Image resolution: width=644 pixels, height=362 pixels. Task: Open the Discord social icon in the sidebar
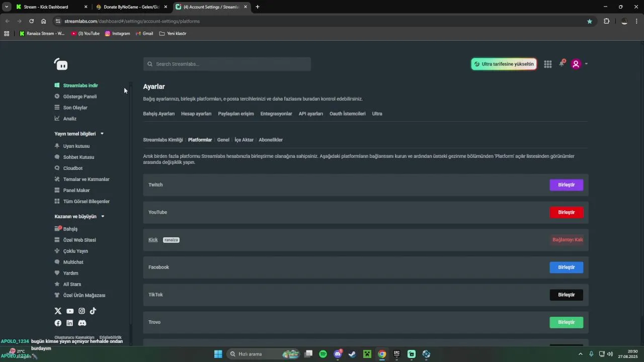click(x=82, y=323)
